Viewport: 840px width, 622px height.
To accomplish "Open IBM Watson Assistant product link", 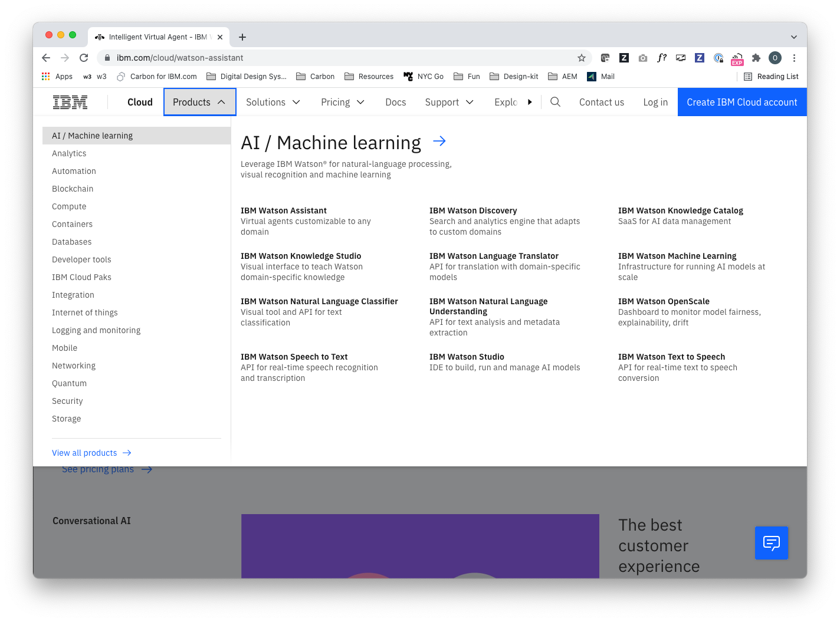I will (x=284, y=210).
